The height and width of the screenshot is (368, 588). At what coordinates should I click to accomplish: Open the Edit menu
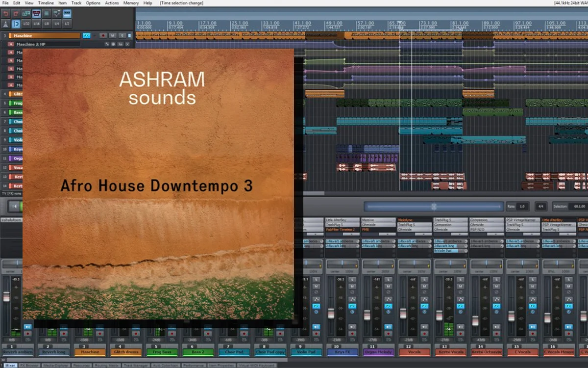tap(17, 3)
